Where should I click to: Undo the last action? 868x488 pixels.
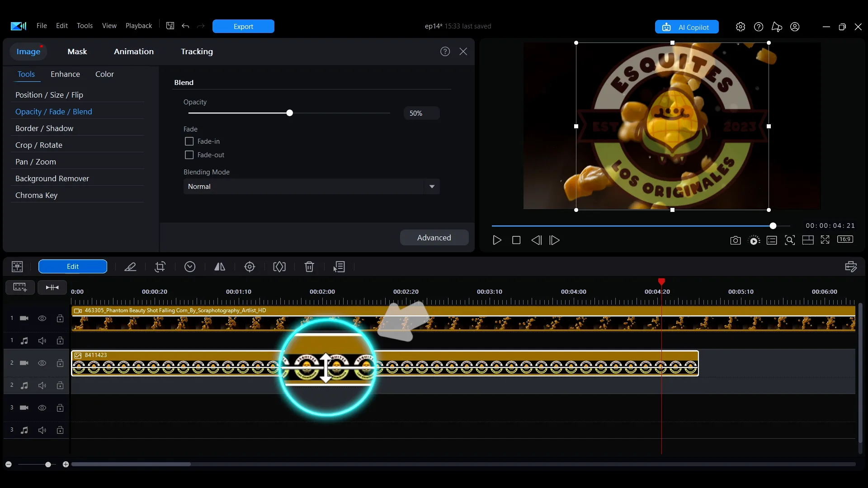(x=185, y=26)
